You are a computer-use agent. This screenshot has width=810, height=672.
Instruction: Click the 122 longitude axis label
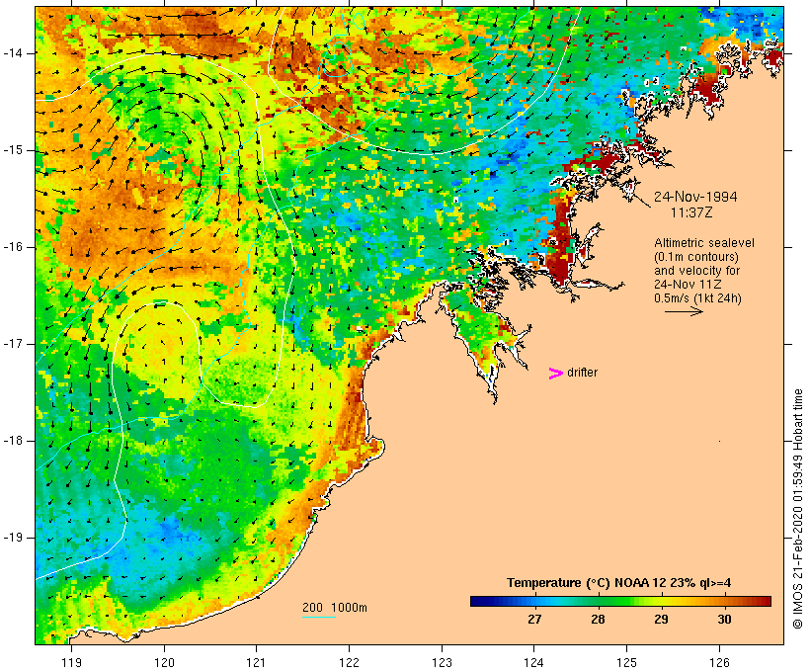point(350,662)
